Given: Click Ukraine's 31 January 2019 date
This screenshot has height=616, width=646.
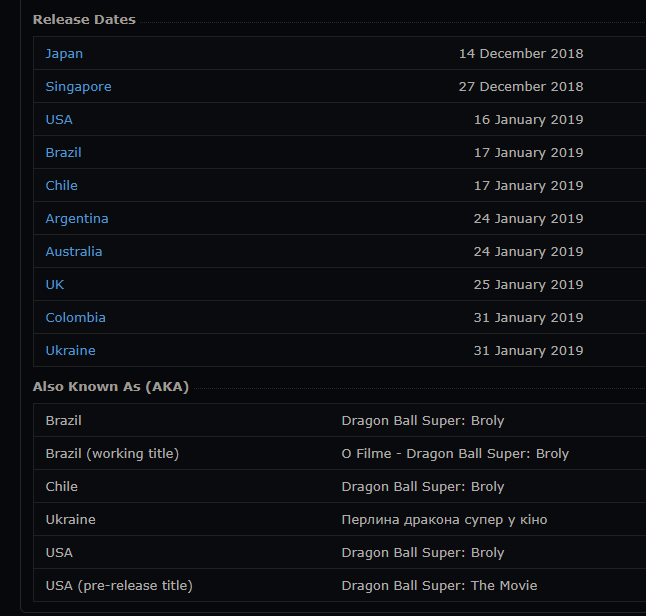Looking at the screenshot, I should [x=529, y=351].
